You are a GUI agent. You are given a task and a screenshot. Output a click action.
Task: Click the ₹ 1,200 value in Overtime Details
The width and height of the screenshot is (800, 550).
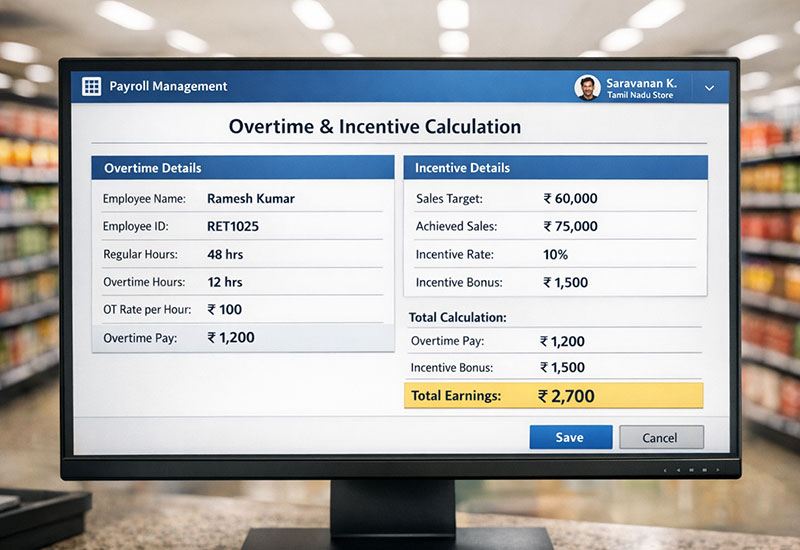(231, 337)
